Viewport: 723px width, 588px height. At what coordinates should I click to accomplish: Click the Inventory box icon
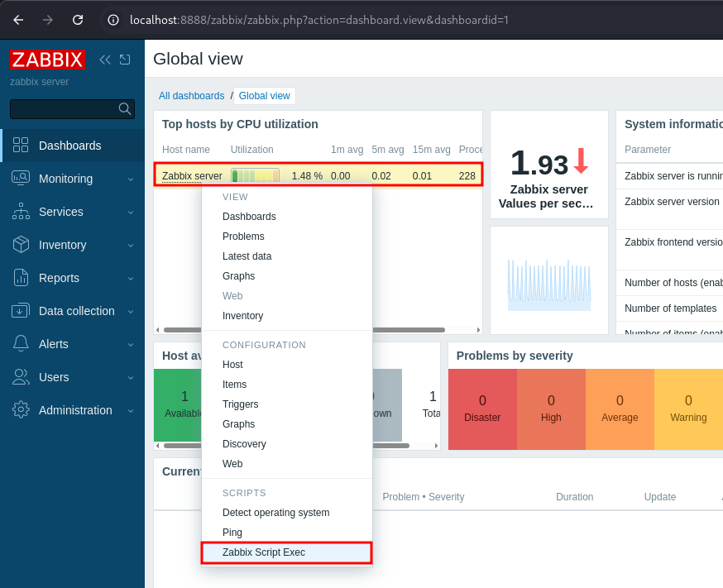[x=21, y=245]
